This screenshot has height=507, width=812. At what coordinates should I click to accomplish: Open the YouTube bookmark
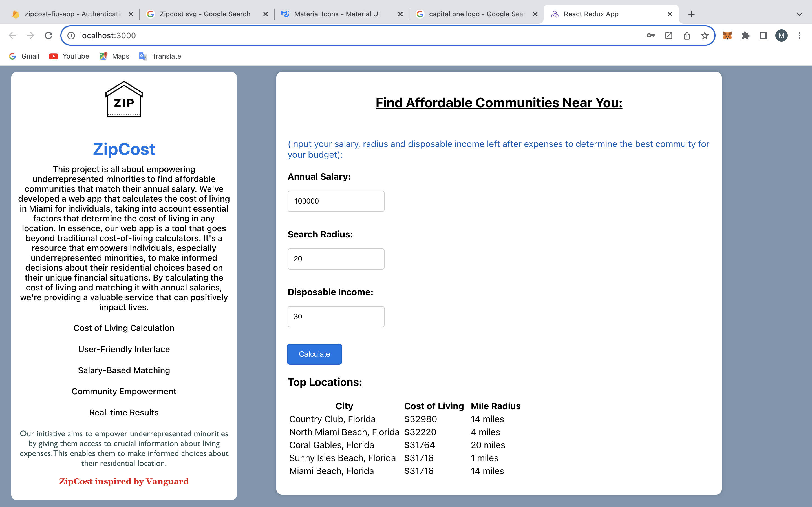69,56
